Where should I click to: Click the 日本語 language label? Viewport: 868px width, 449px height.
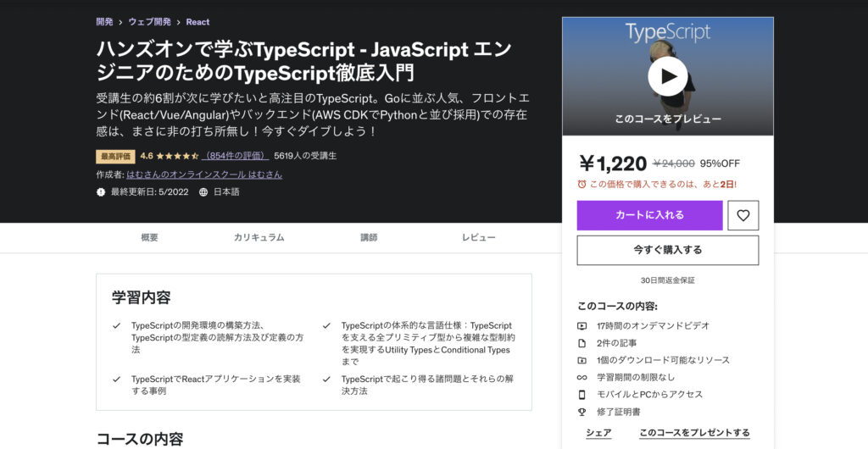pos(226,191)
